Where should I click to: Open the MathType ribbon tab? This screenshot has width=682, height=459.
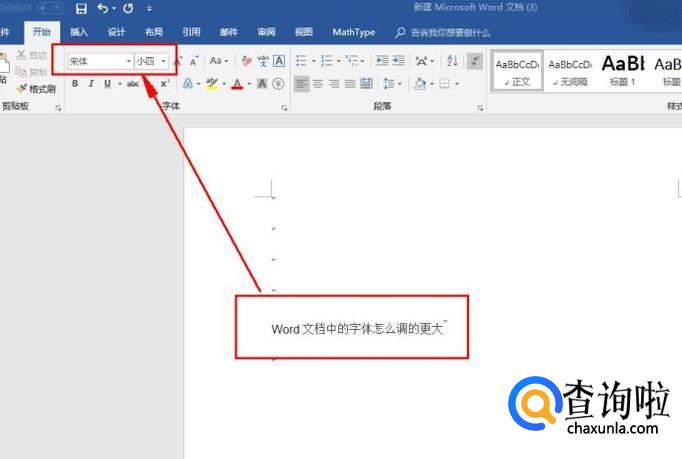pyautogui.click(x=354, y=32)
